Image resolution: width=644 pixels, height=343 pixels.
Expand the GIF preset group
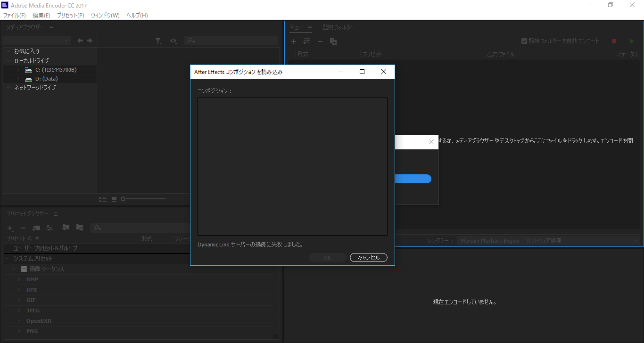tap(19, 300)
